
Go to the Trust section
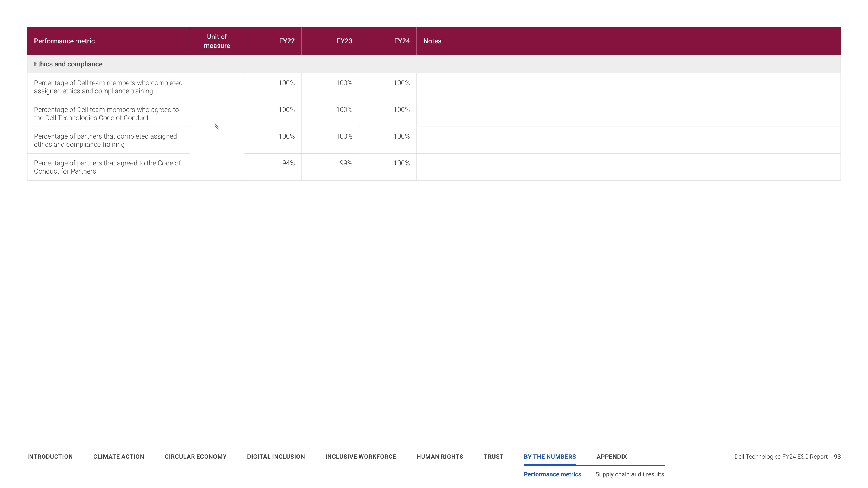493,457
